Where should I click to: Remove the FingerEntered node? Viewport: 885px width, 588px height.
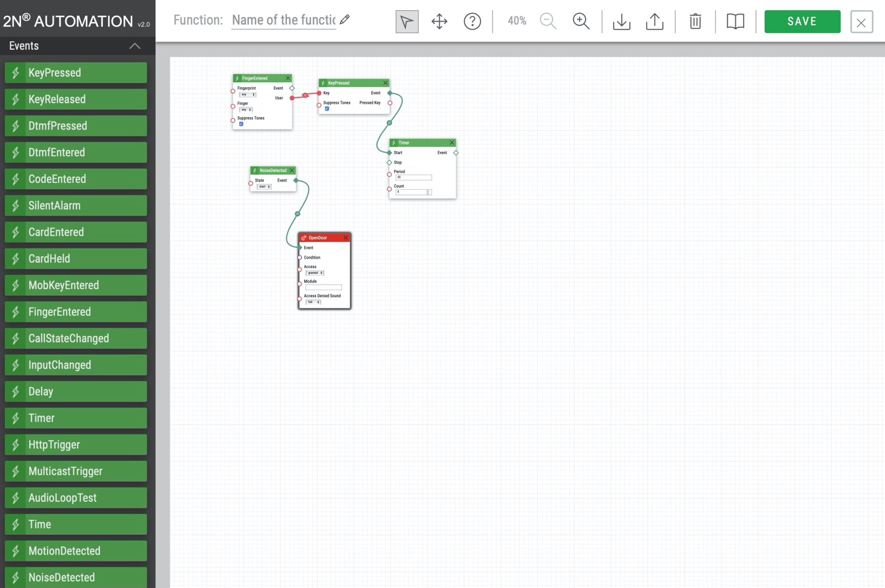click(288, 78)
